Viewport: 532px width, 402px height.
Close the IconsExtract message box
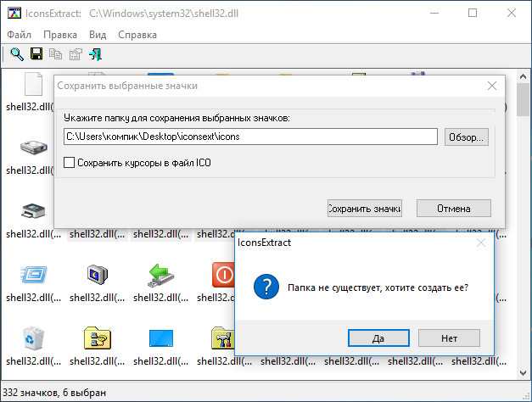tap(481, 243)
